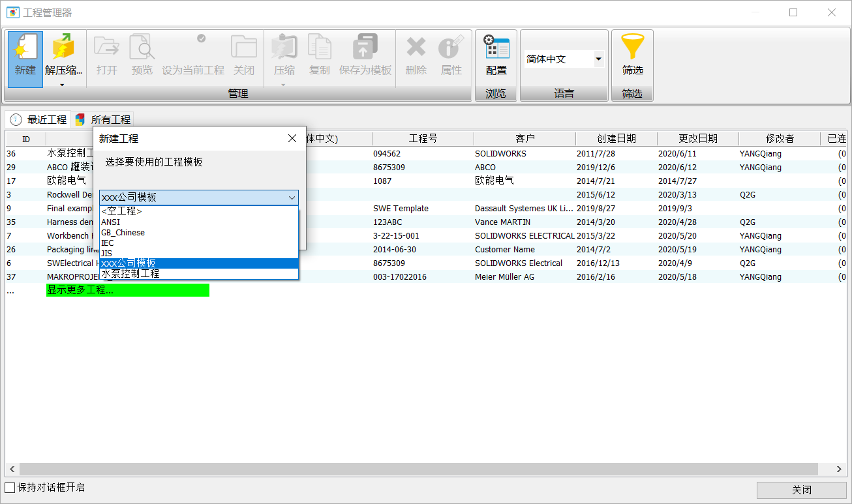Select the 3-22-15-001 project number cell
Image resolution: width=852 pixels, height=504 pixels.
(x=396, y=236)
